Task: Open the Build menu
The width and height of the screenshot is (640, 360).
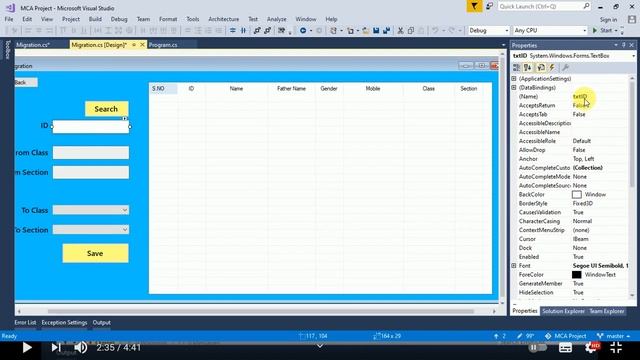Action: 95,19
